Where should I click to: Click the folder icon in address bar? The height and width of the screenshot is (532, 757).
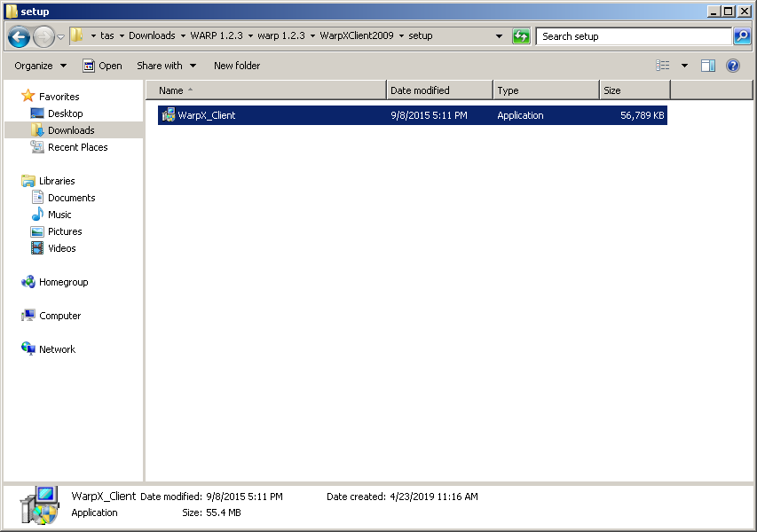tap(76, 35)
